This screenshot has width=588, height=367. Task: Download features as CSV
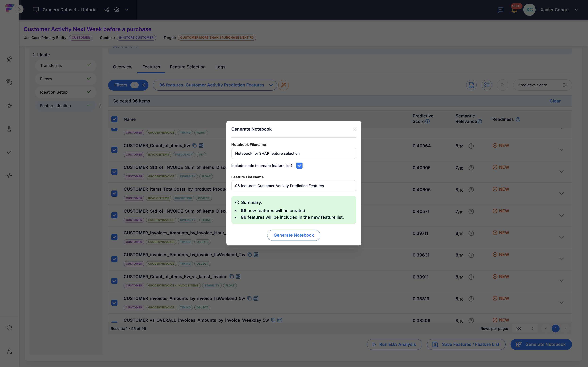click(x=471, y=85)
